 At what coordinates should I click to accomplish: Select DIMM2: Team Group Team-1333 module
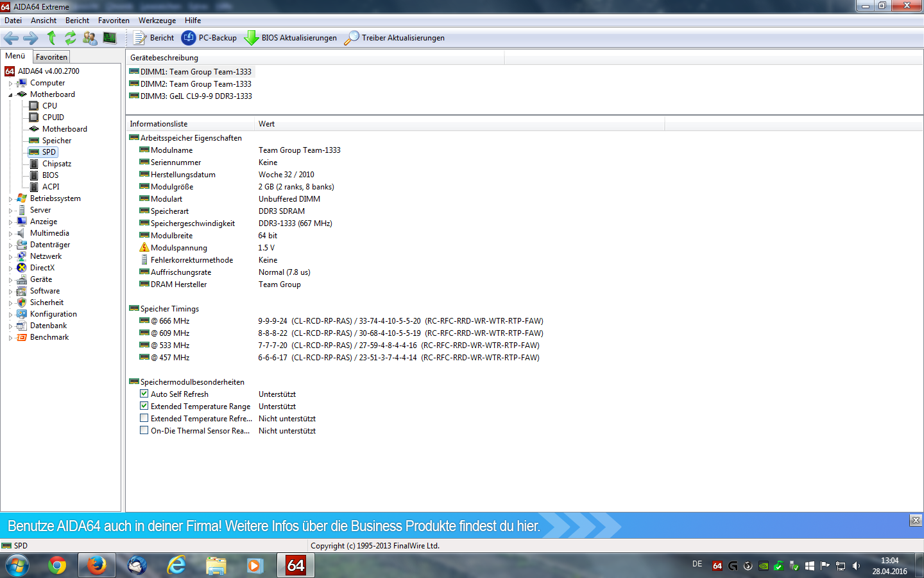[196, 84]
